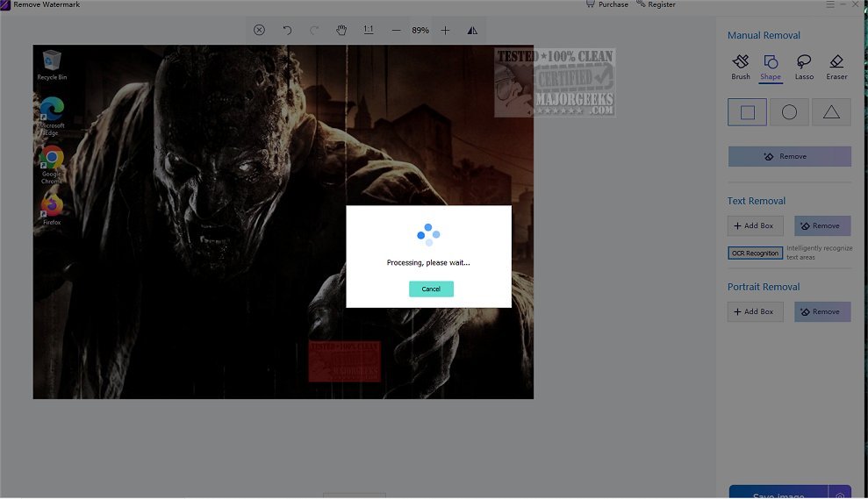
Task: Select the Lasso tool
Action: [804, 68]
